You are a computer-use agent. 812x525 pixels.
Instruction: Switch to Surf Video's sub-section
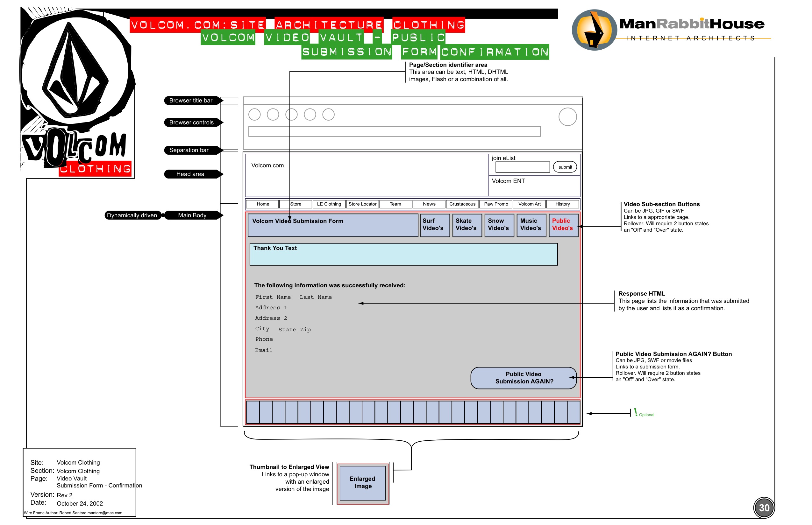[x=435, y=225]
